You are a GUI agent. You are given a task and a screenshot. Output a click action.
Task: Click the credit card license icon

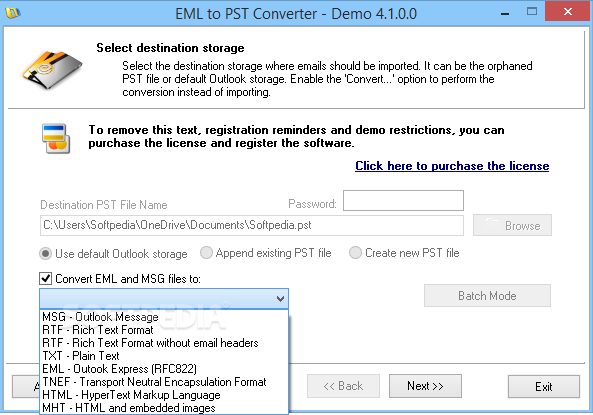[x=56, y=138]
